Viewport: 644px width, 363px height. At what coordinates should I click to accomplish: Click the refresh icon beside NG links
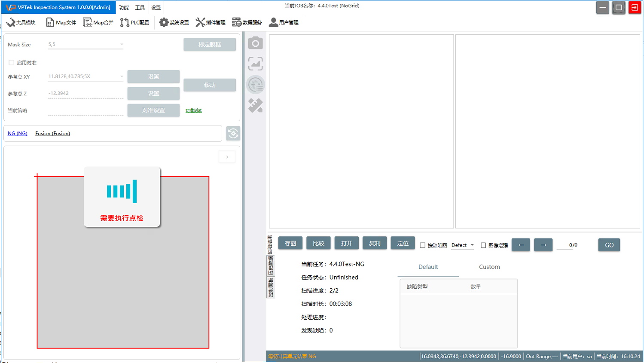tap(233, 134)
